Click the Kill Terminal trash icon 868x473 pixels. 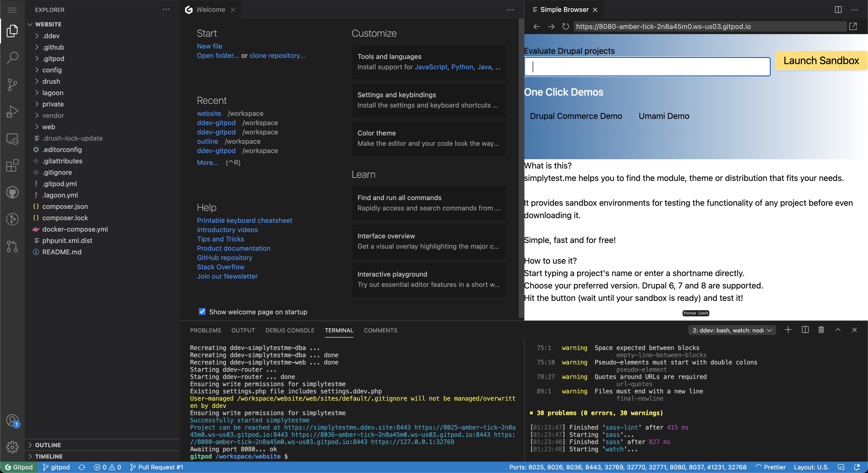coord(821,330)
